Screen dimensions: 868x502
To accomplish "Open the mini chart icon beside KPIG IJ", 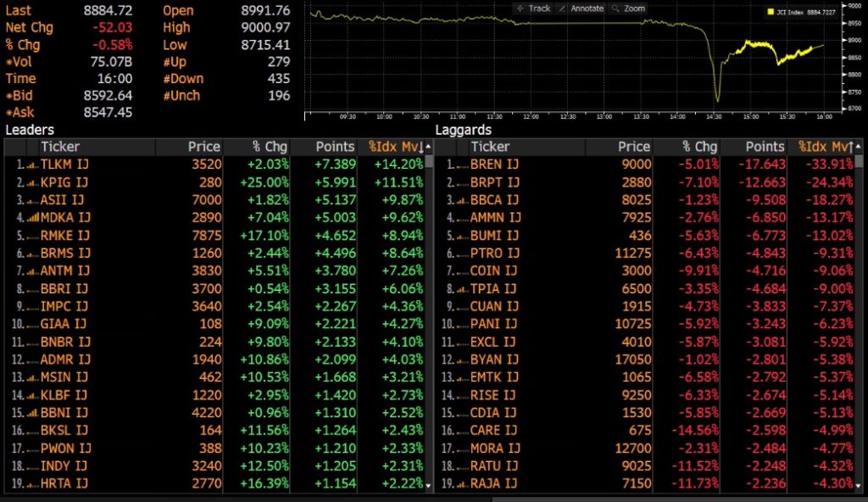I will click(x=33, y=182).
